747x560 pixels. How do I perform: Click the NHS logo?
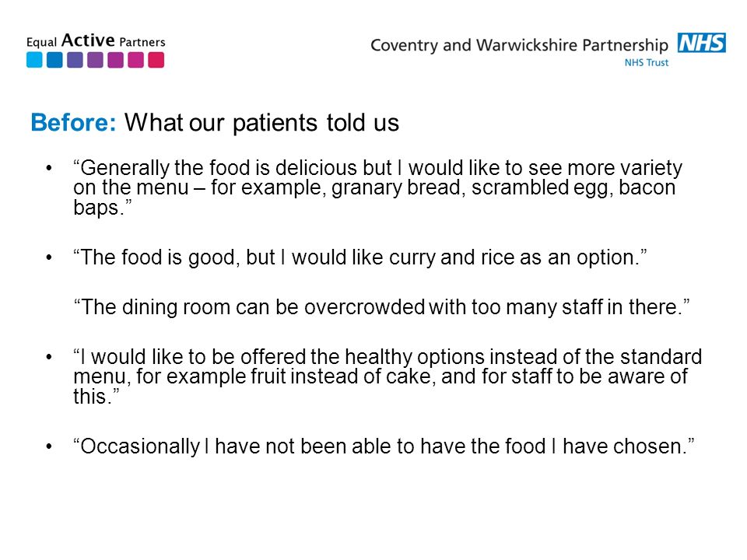click(x=702, y=42)
